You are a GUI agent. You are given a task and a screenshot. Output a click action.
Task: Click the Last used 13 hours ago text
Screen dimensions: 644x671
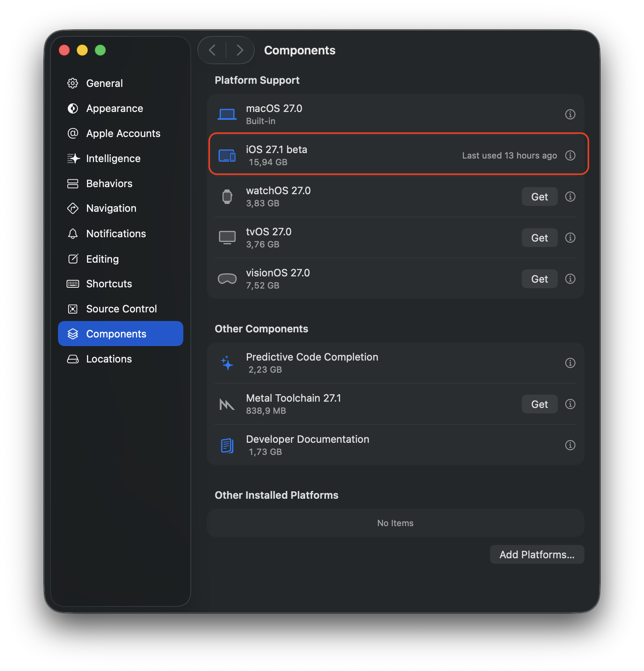coord(509,155)
